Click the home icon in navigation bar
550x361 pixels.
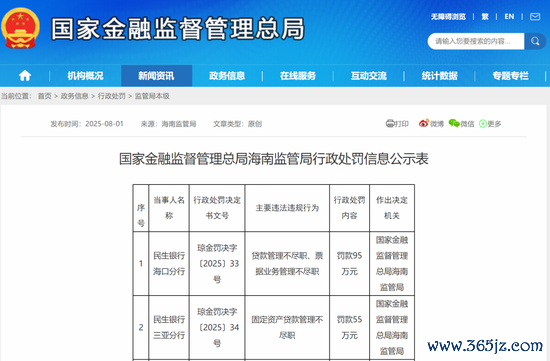(25, 75)
